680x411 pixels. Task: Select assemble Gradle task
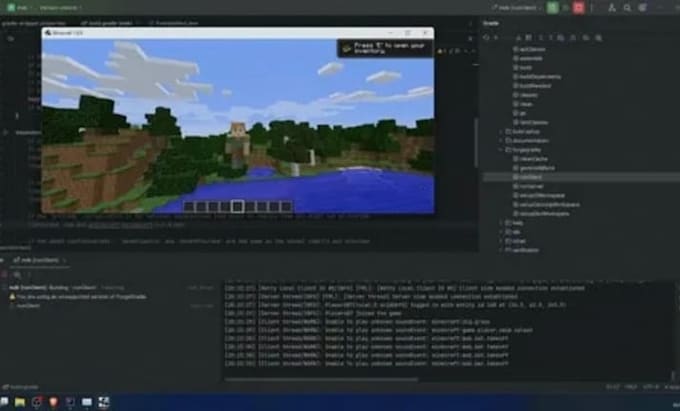(x=528, y=59)
